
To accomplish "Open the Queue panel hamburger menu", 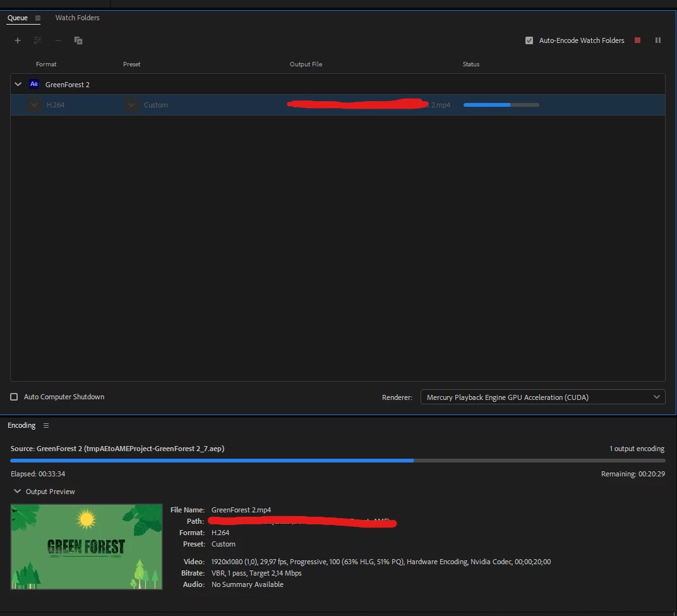I will [x=38, y=18].
